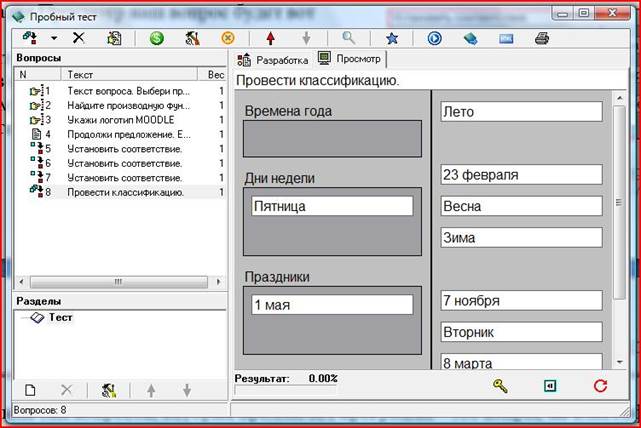
Task: Click the Весна answer item
Action: (522, 206)
